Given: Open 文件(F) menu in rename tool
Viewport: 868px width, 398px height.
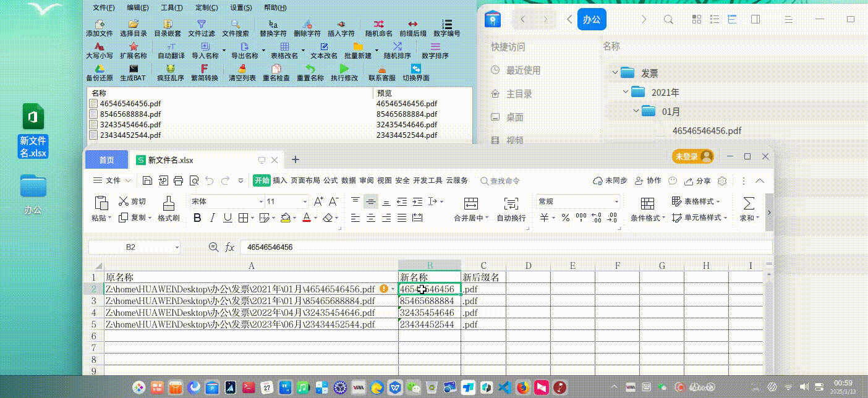Looking at the screenshot, I should pos(104,7).
